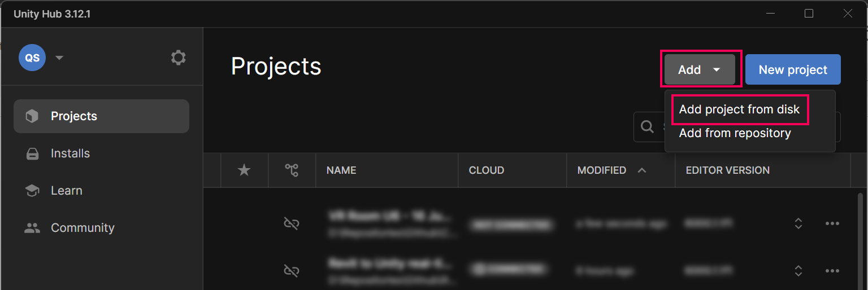Image resolution: width=868 pixels, height=290 pixels.
Task: Click the QS account avatar
Action: click(32, 58)
